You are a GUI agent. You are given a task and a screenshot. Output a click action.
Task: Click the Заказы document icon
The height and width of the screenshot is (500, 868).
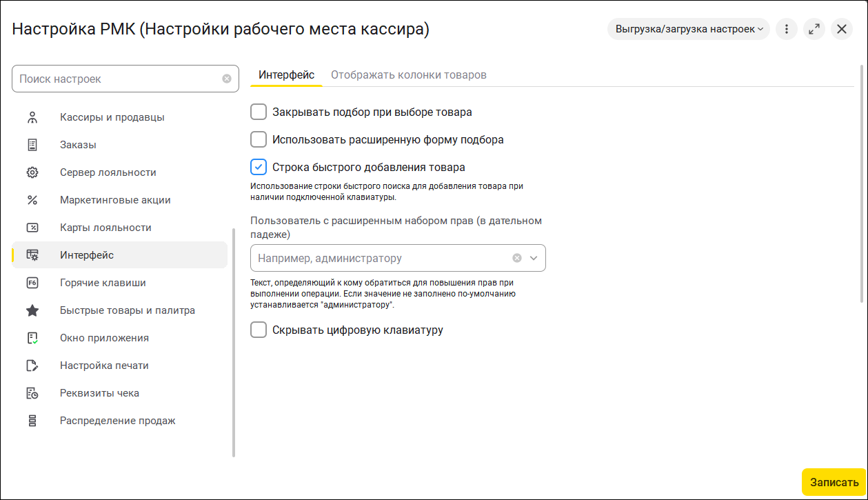click(32, 145)
